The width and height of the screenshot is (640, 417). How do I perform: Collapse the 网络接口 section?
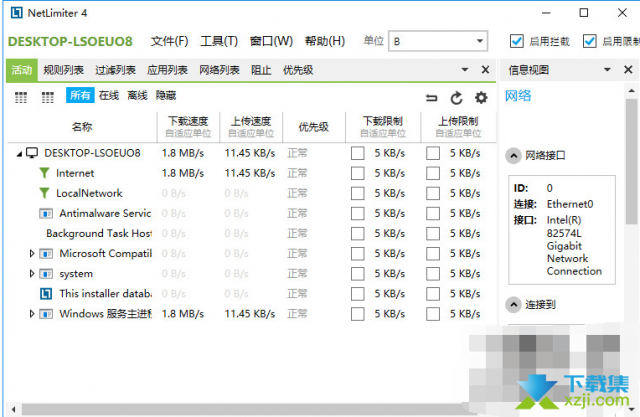pos(513,155)
